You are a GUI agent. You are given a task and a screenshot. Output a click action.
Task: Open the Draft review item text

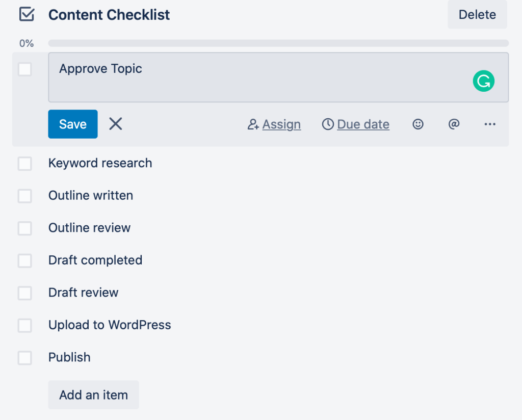(x=84, y=293)
